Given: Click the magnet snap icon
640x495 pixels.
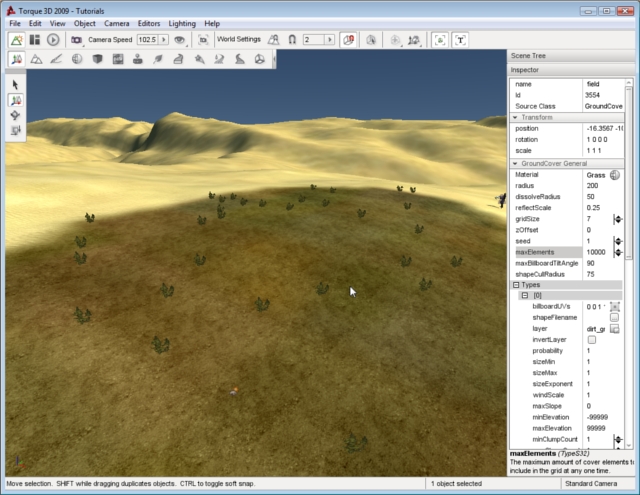Looking at the screenshot, I should [x=292, y=40].
